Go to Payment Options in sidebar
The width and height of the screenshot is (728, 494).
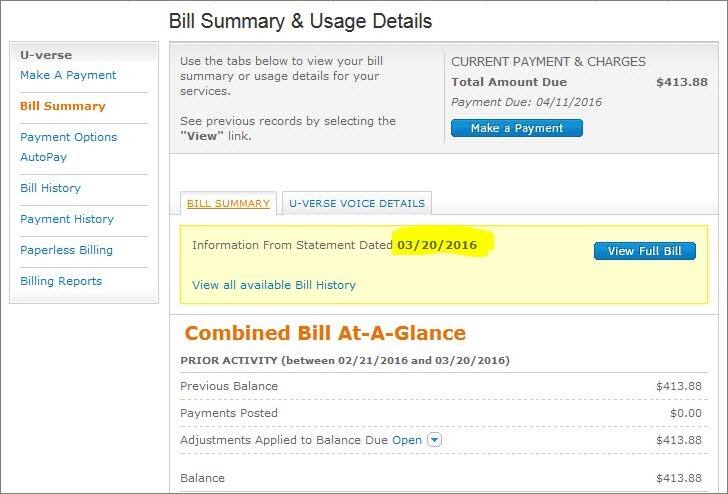click(68, 137)
